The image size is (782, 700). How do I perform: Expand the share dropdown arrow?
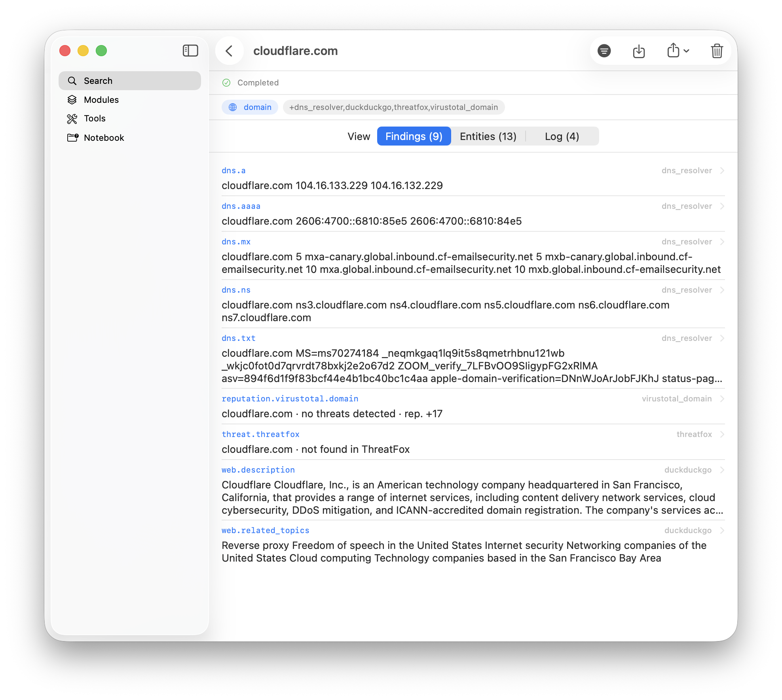(x=687, y=51)
